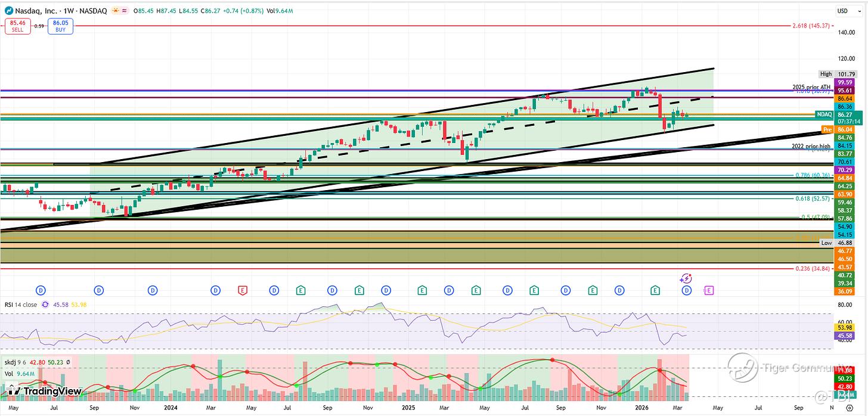868x416 pixels.
Task: Click the 0.59 spread value between Sell and Buy
Action: click(x=39, y=26)
